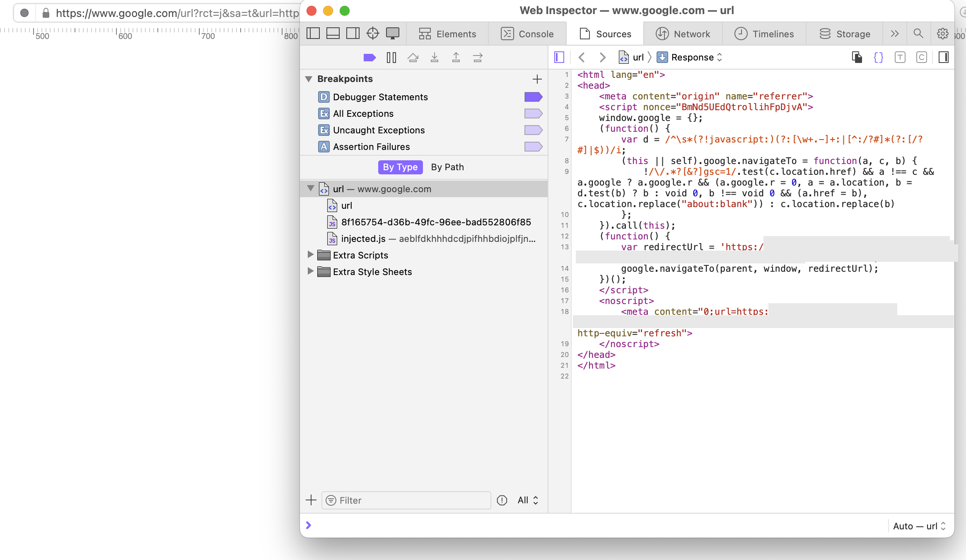This screenshot has height=560, width=966.
Task: Click the element selection crosshair icon
Action: [x=372, y=34]
